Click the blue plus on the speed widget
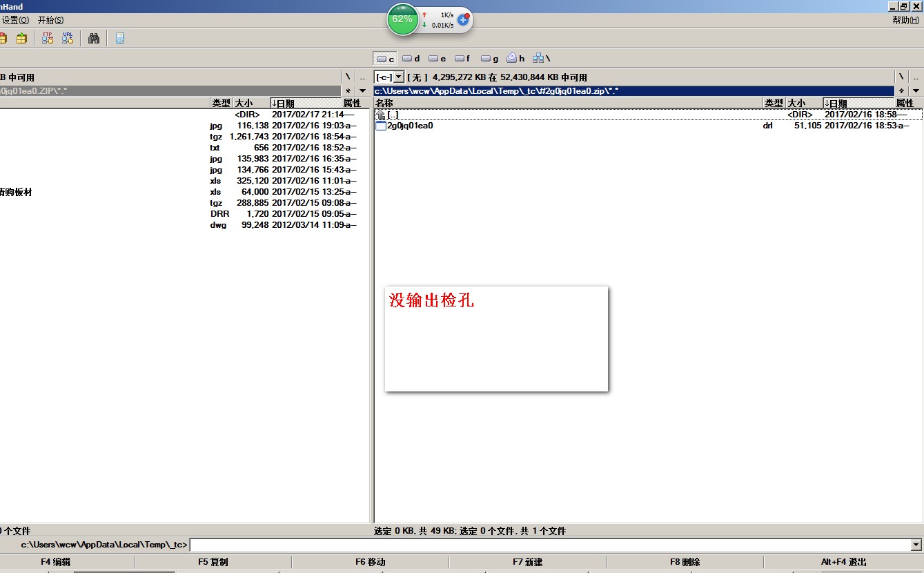This screenshot has width=924, height=573. 463,20
